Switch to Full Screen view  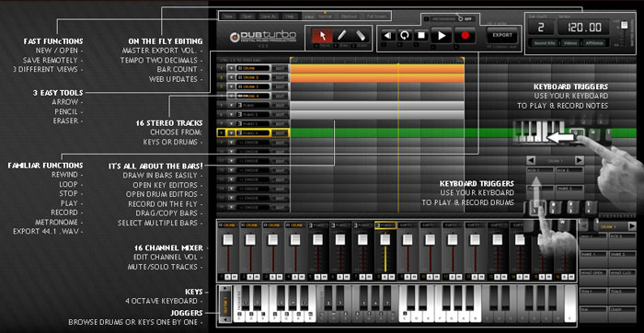[x=375, y=17]
